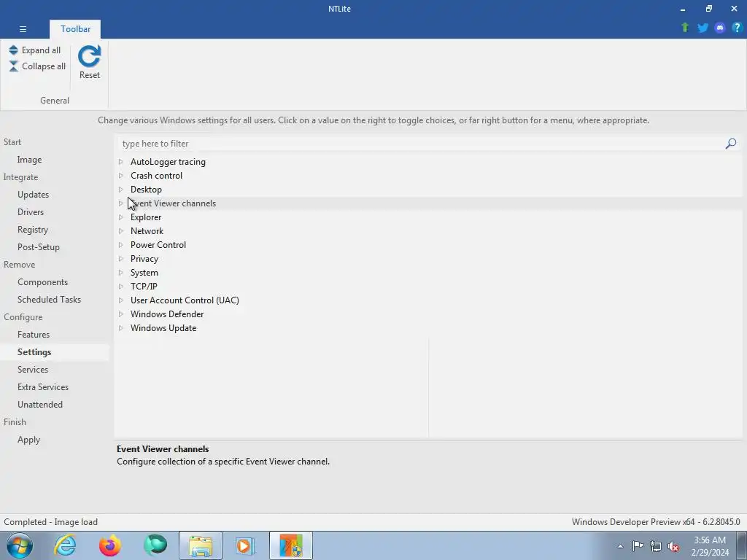Image resolution: width=747 pixels, height=560 pixels.
Task: Expand Explorer node arrow
Action: [x=121, y=217]
